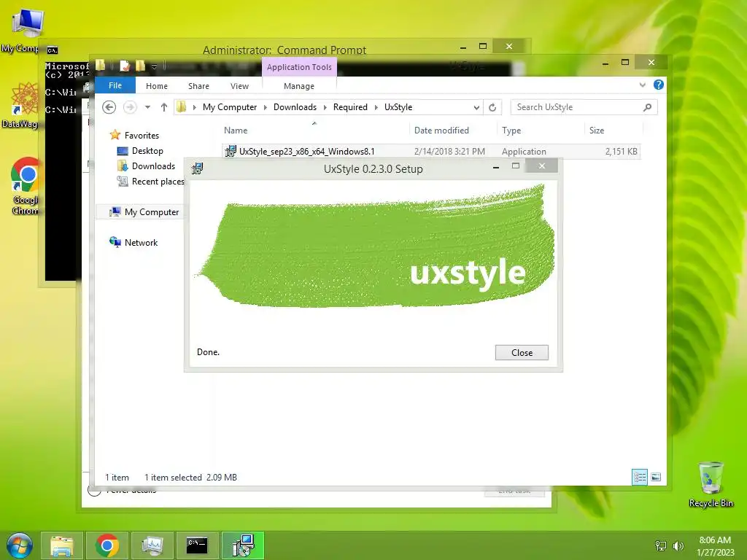
Task: Switch to the Home ribbon tab
Action: click(x=157, y=86)
